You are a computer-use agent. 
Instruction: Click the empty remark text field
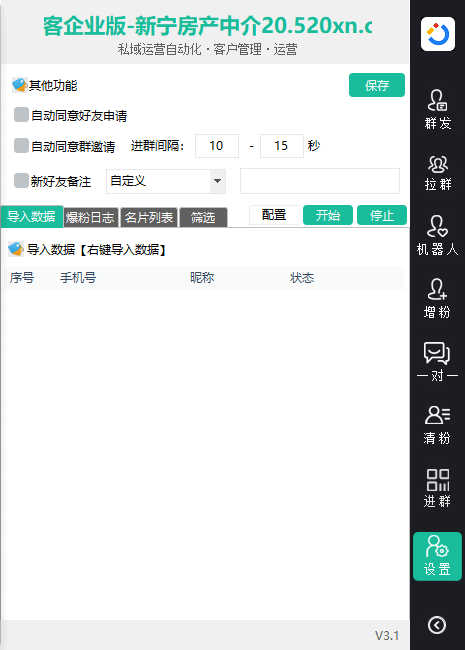click(320, 181)
